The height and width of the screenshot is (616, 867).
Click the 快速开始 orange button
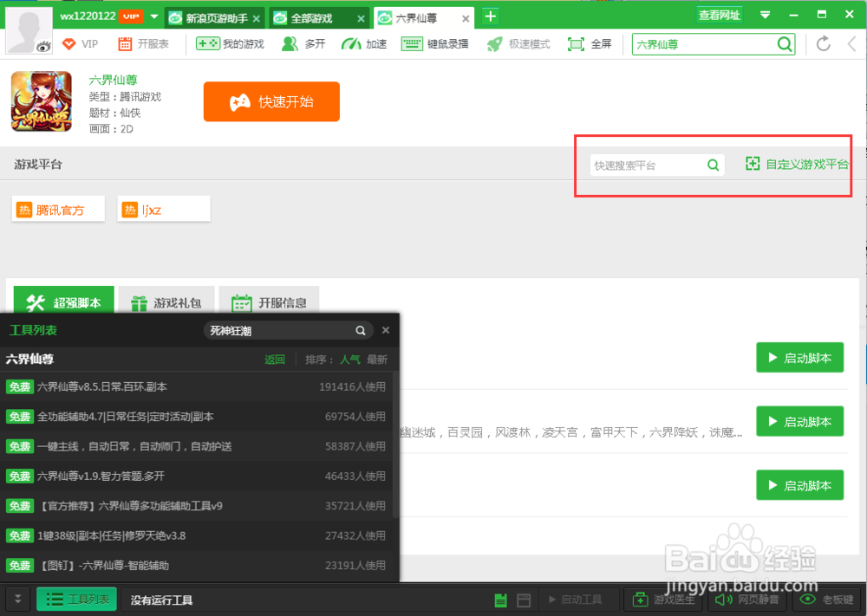[271, 101]
